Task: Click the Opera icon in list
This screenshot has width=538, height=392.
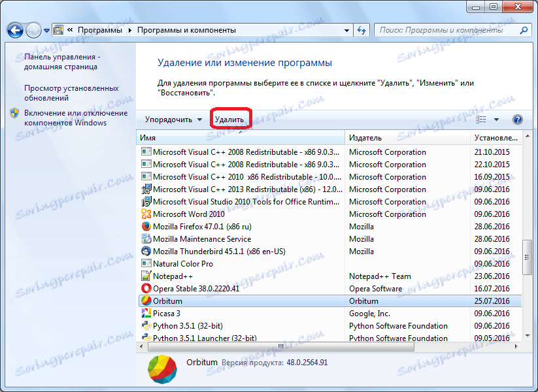Action: click(x=146, y=288)
